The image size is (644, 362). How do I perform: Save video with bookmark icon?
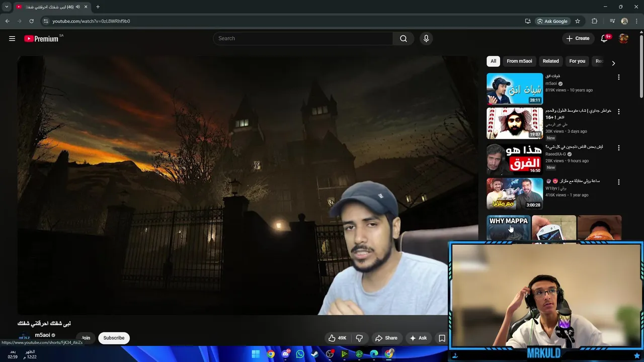[442, 338]
